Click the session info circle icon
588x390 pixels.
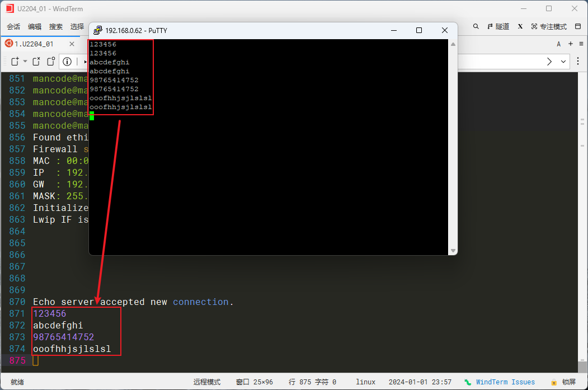[67, 61]
